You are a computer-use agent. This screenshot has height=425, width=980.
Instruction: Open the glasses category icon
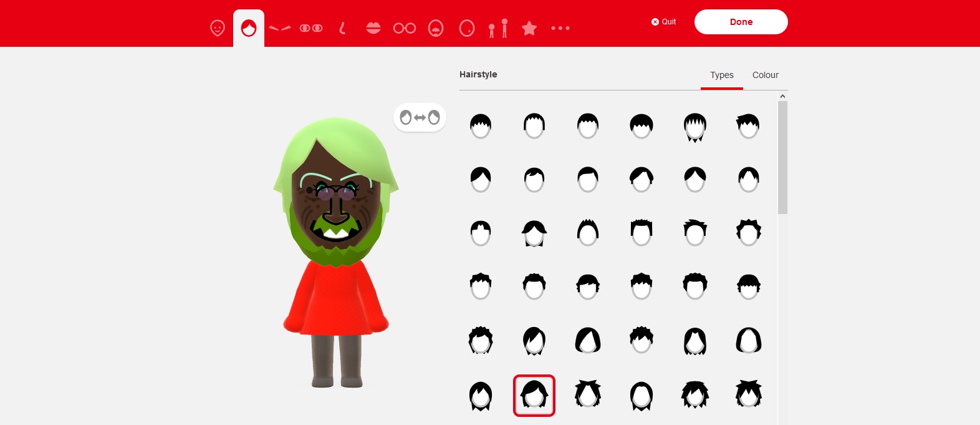405,28
